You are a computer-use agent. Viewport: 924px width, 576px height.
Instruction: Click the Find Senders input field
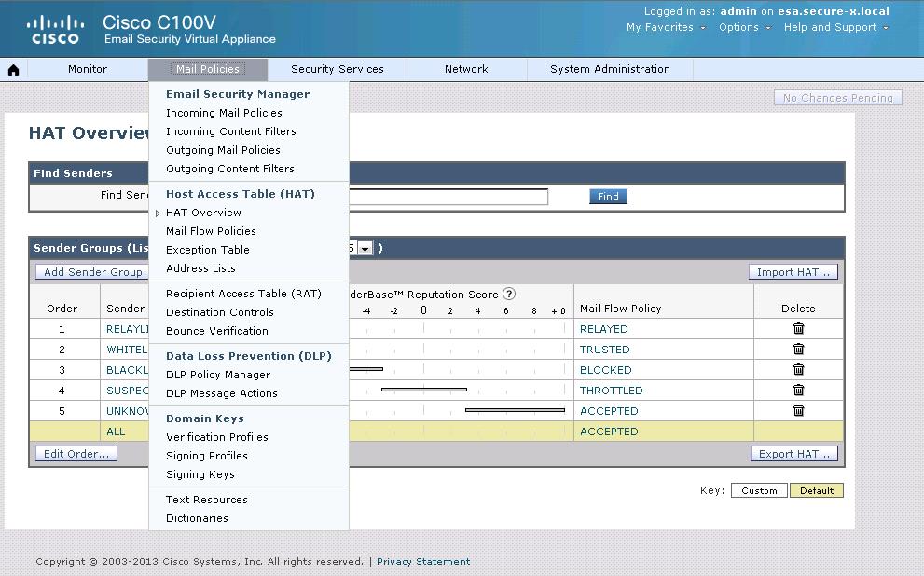coord(448,197)
